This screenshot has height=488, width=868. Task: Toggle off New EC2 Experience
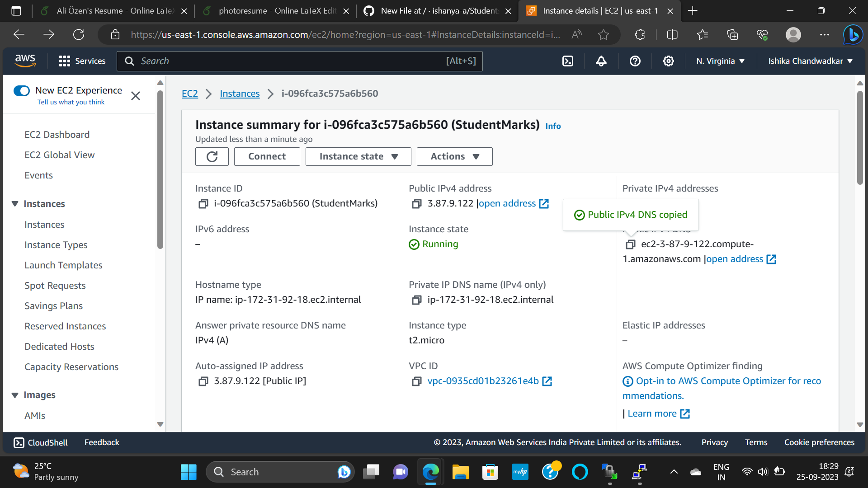point(21,90)
